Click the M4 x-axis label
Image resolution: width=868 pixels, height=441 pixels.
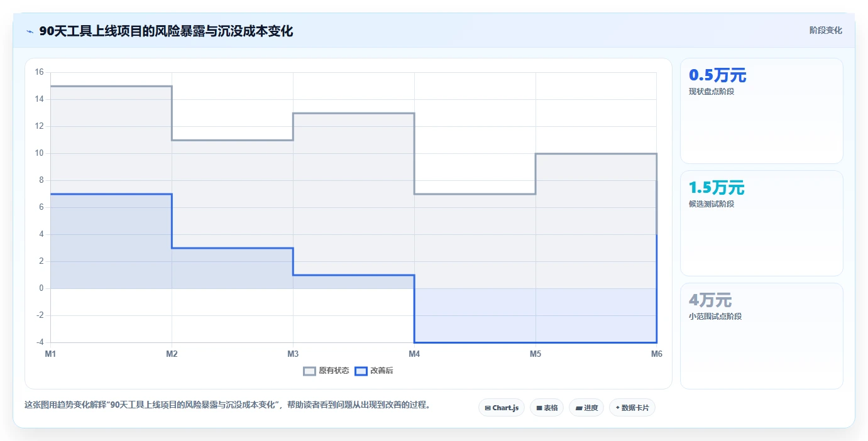(x=414, y=354)
